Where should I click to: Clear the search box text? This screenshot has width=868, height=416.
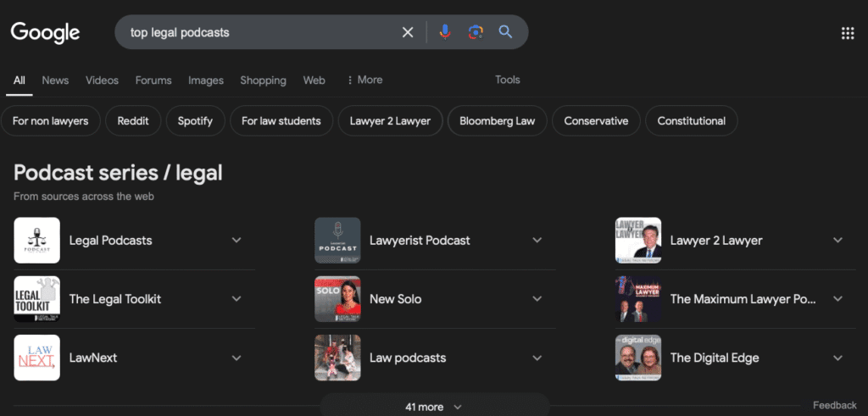408,32
